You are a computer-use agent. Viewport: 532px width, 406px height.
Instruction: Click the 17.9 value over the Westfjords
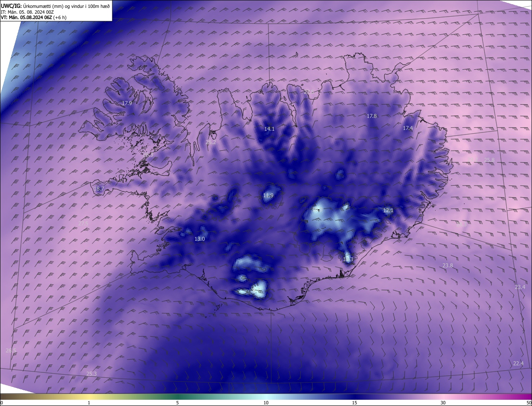(127, 103)
